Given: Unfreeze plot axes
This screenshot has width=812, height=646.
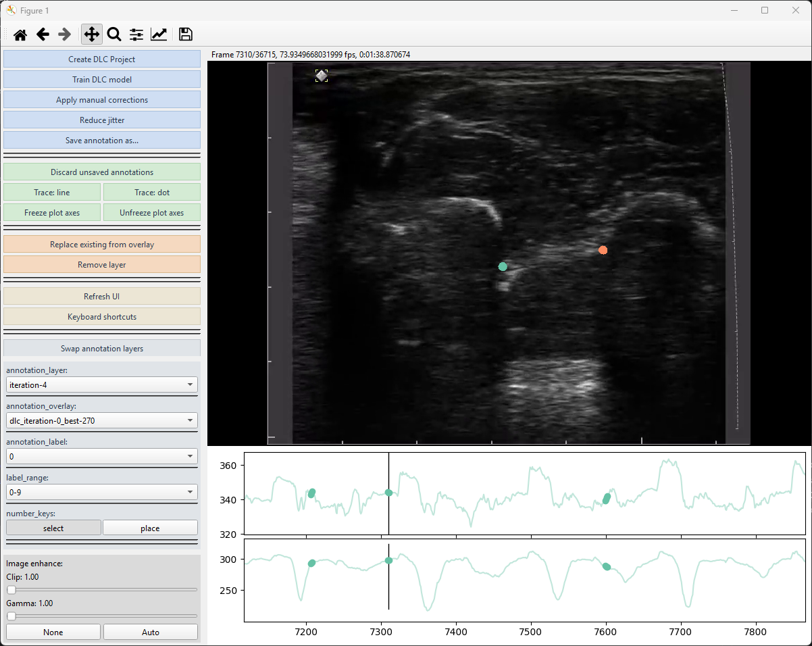Looking at the screenshot, I should 152,212.
